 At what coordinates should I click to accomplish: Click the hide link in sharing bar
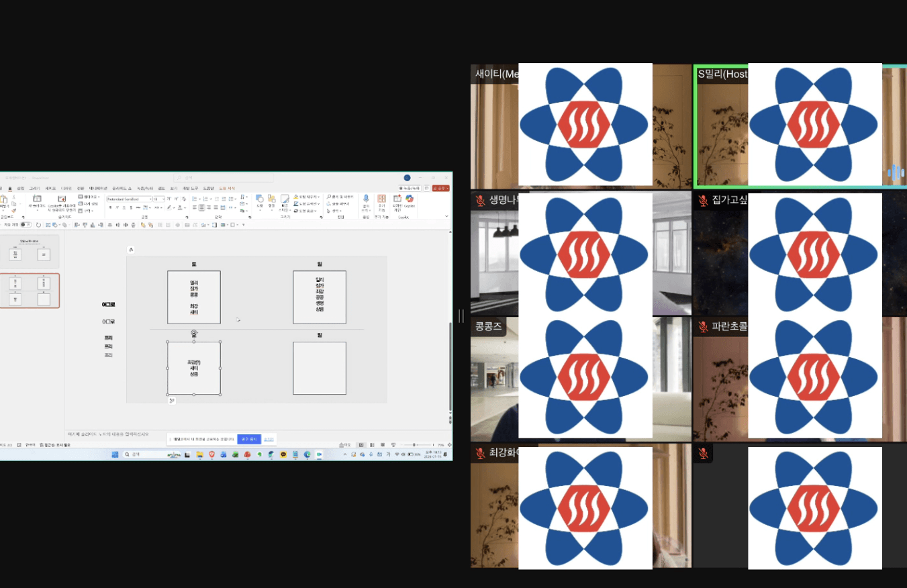[x=269, y=439]
